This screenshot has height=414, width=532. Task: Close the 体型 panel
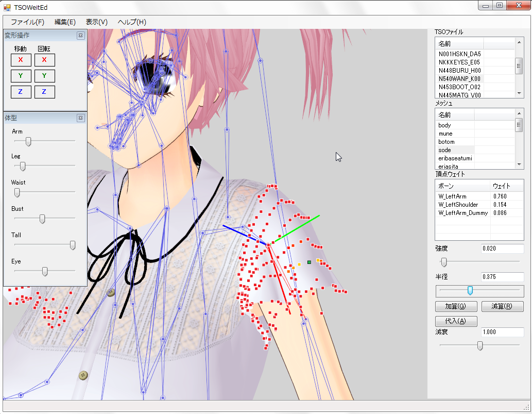coord(80,118)
